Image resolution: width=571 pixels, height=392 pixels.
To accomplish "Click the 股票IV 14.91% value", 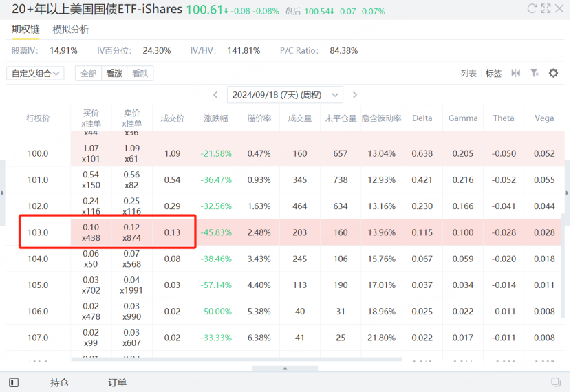I will pyautogui.click(x=63, y=51).
